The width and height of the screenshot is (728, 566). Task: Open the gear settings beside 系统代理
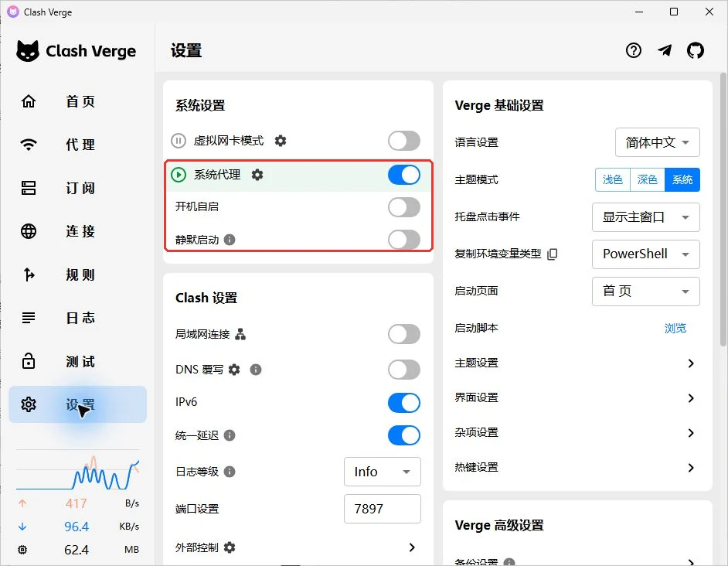[x=257, y=175]
